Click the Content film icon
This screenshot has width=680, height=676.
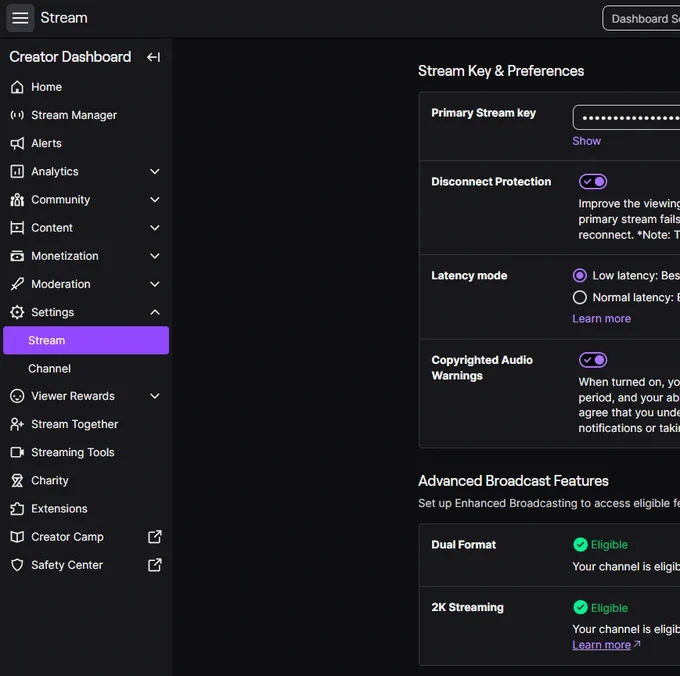[x=17, y=228]
